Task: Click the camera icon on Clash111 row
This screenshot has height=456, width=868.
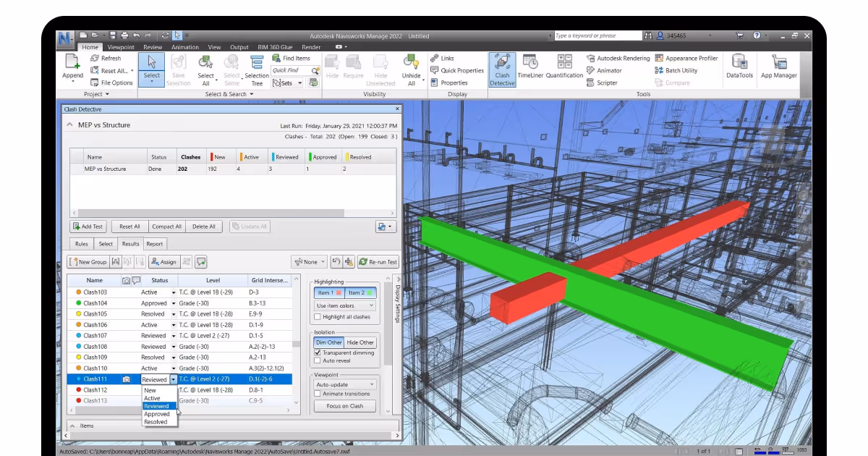Action: pyautogui.click(x=126, y=379)
